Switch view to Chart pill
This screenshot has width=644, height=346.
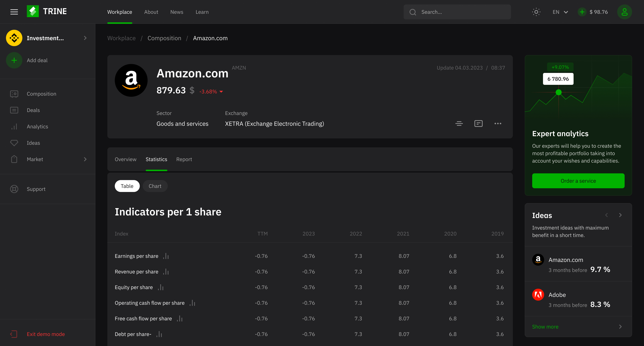[155, 186]
